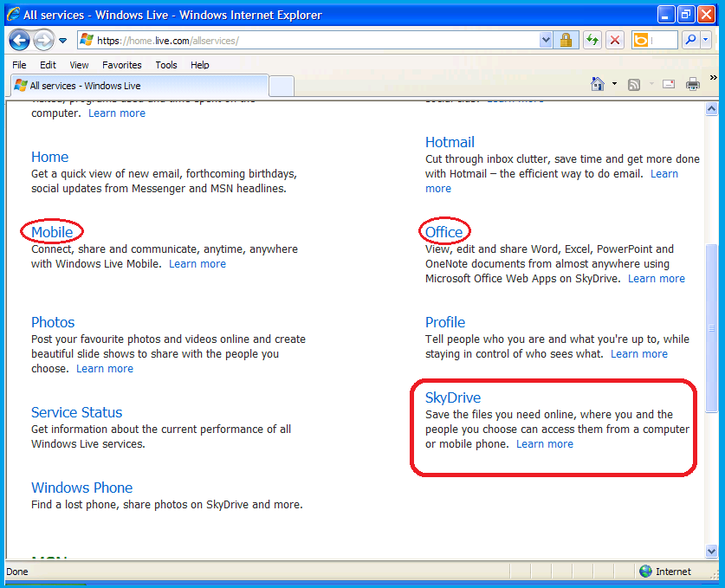The width and height of the screenshot is (725, 588).
Task: Open the Service Status link
Action: [x=77, y=412]
